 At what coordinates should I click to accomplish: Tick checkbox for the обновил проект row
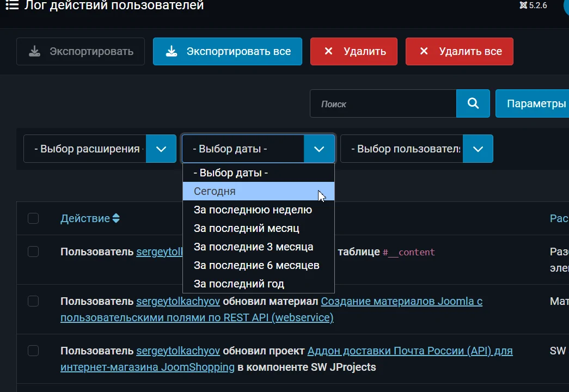[33, 351]
